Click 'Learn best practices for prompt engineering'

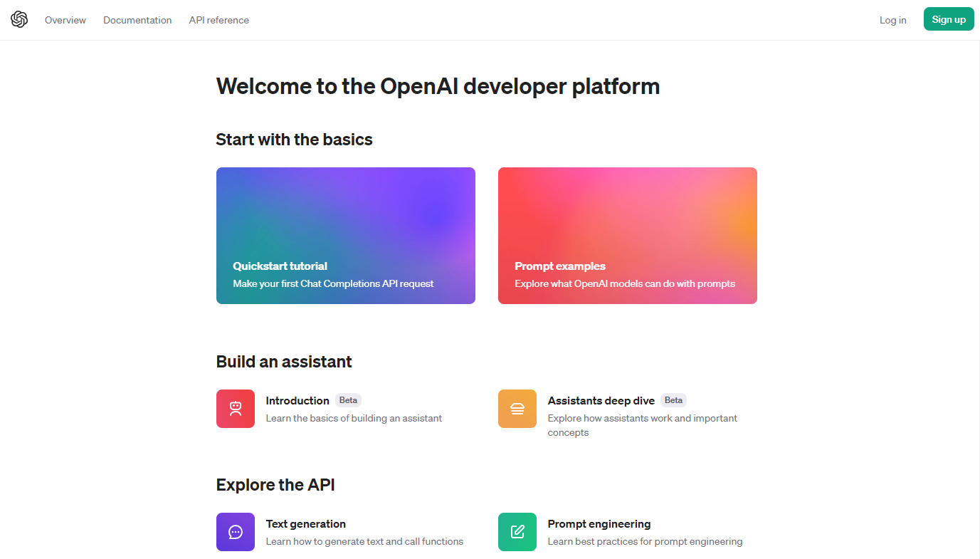tap(645, 541)
